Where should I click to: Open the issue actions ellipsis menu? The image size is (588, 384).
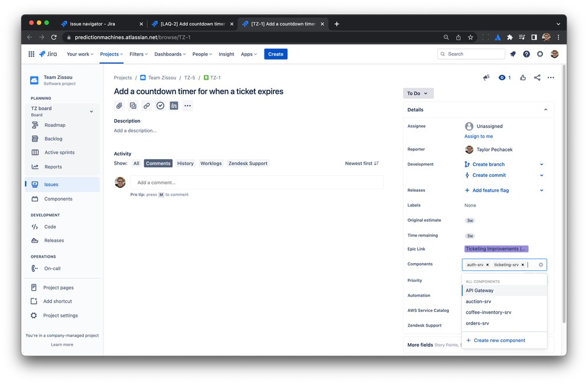pos(550,78)
